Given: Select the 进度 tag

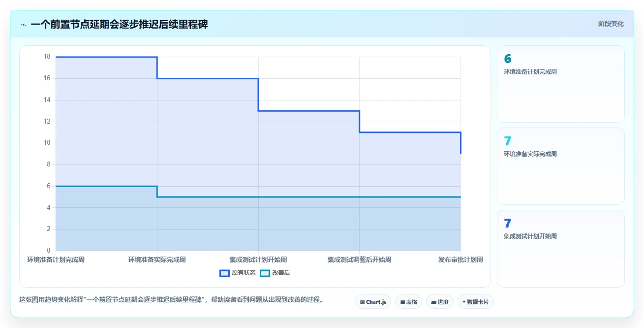Looking at the screenshot, I should [x=440, y=302].
